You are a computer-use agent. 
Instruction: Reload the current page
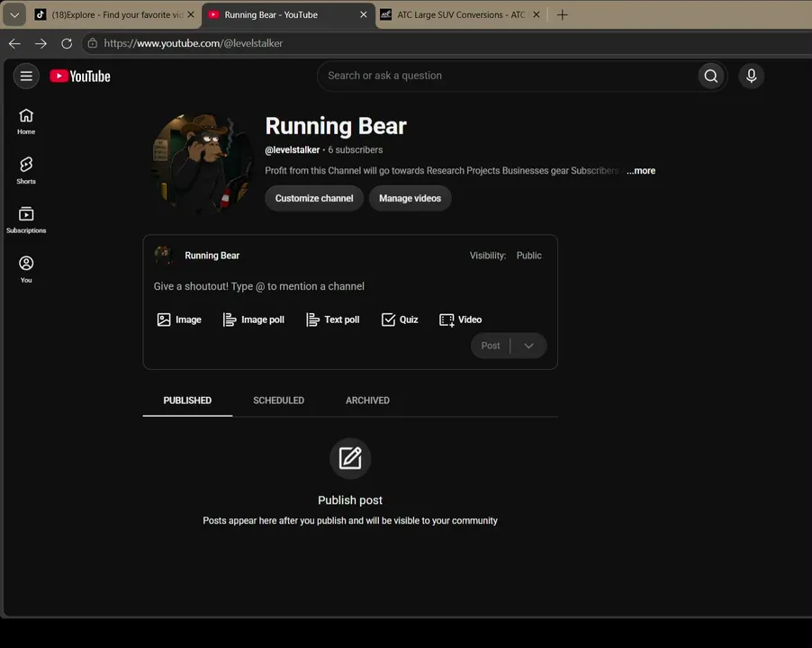67,43
